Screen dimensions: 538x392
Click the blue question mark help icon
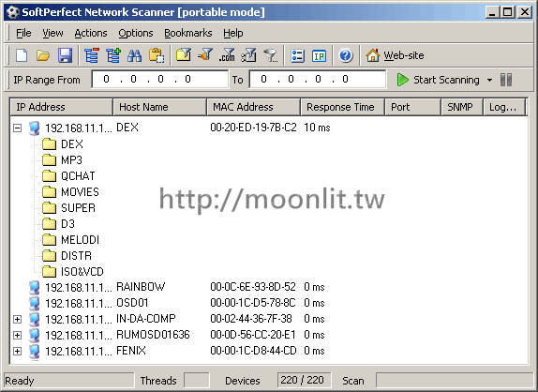[346, 55]
